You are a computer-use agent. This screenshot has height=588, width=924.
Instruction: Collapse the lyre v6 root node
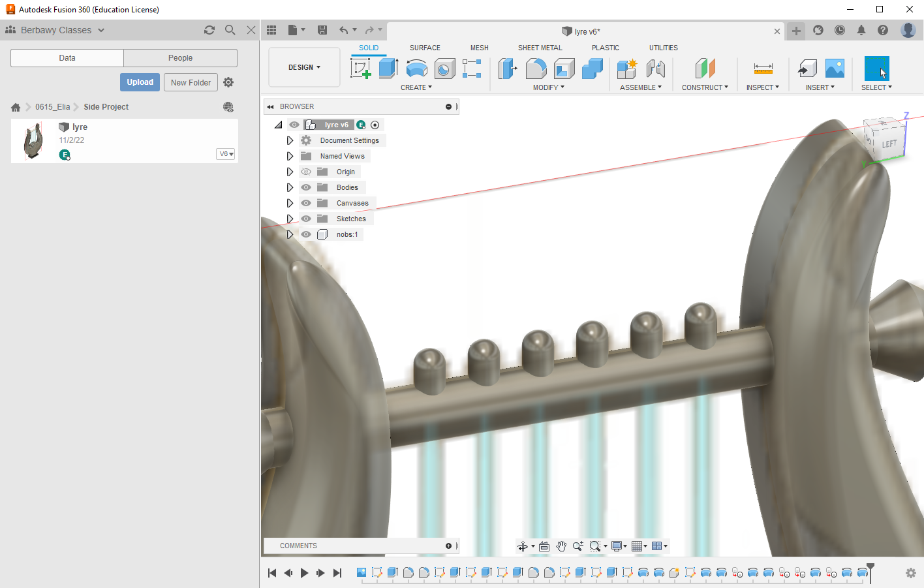(x=279, y=125)
